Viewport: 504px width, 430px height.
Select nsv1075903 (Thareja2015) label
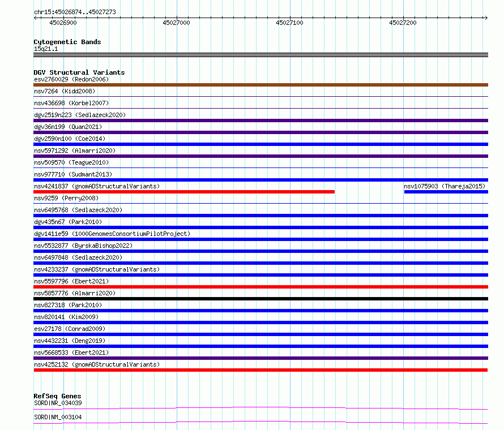click(x=445, y=186)
